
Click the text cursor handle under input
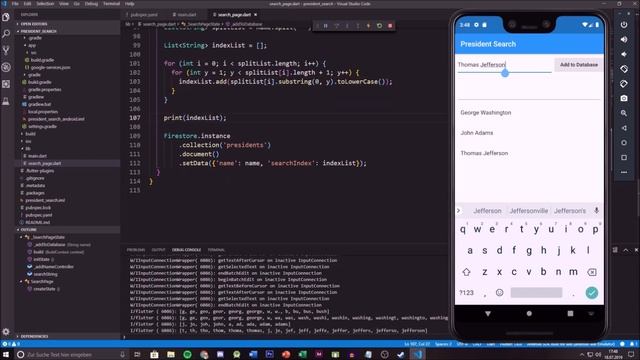click(505, 73)
